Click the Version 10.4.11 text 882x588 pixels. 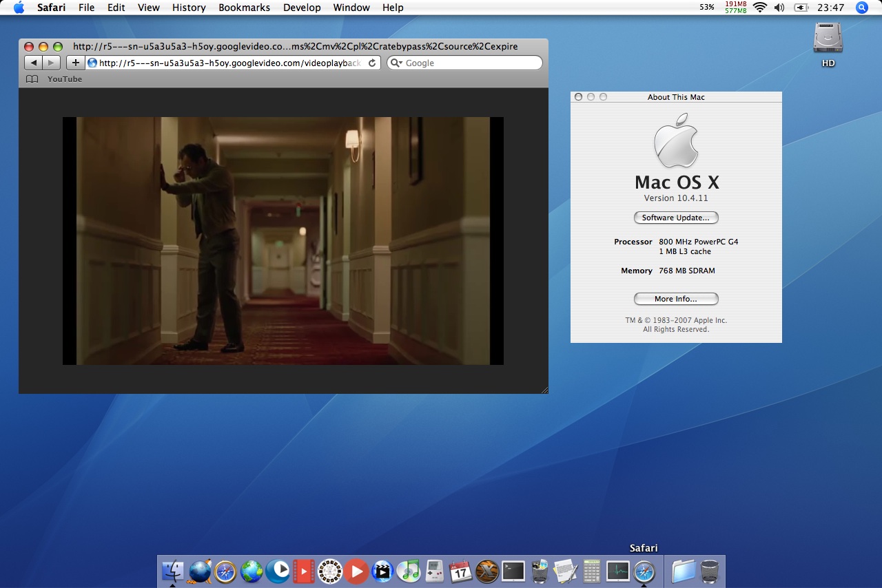(x=676, y=198)
